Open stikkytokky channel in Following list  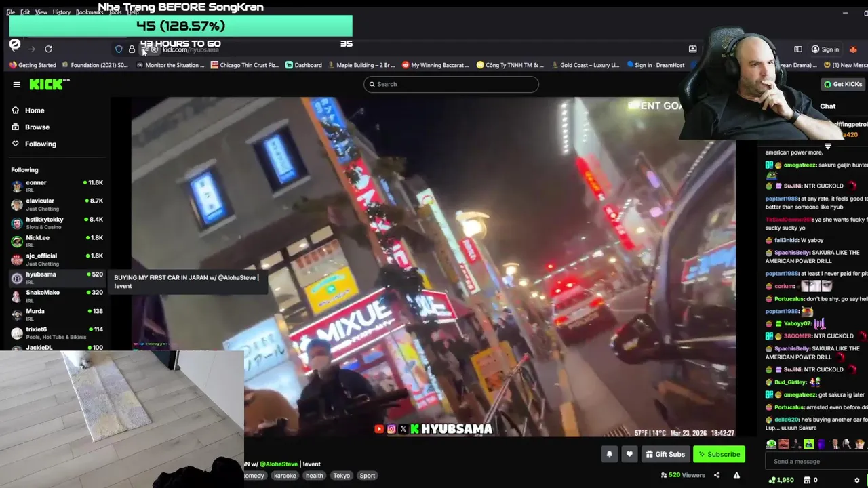[x=57, y=222]
